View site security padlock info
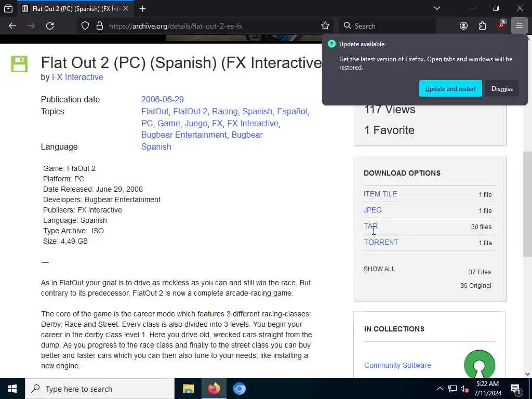The width and height of the screenshot is (532, 399). (x=100, y=26)
